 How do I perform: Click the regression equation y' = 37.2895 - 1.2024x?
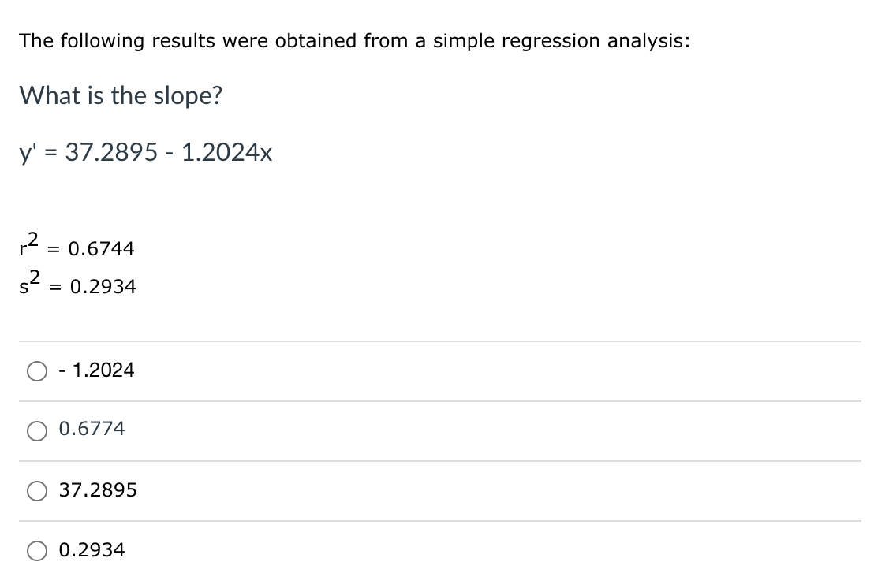(x=145, y=153)
